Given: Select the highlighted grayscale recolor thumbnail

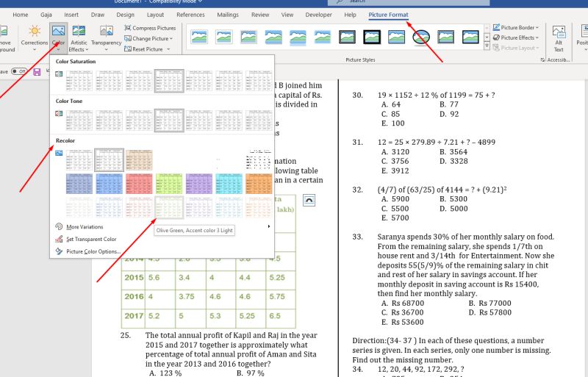Looking at the screenshot, I should tap(109, 159).
